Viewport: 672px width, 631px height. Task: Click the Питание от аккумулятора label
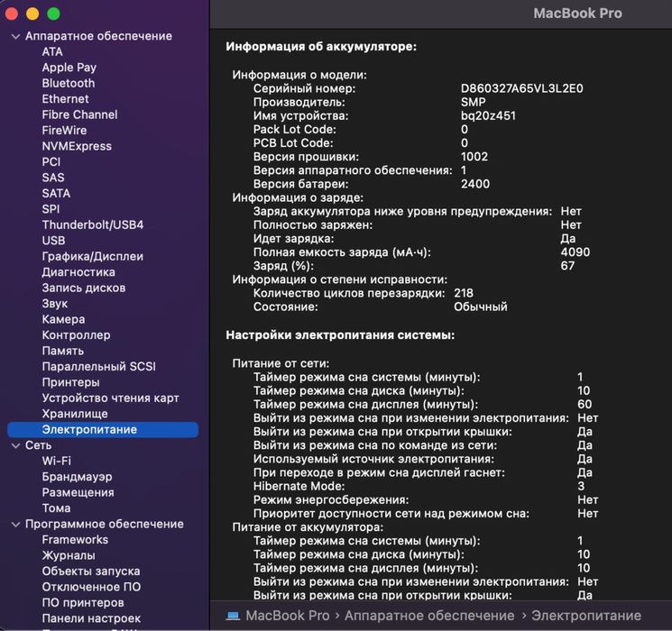[x=308, y=527]
